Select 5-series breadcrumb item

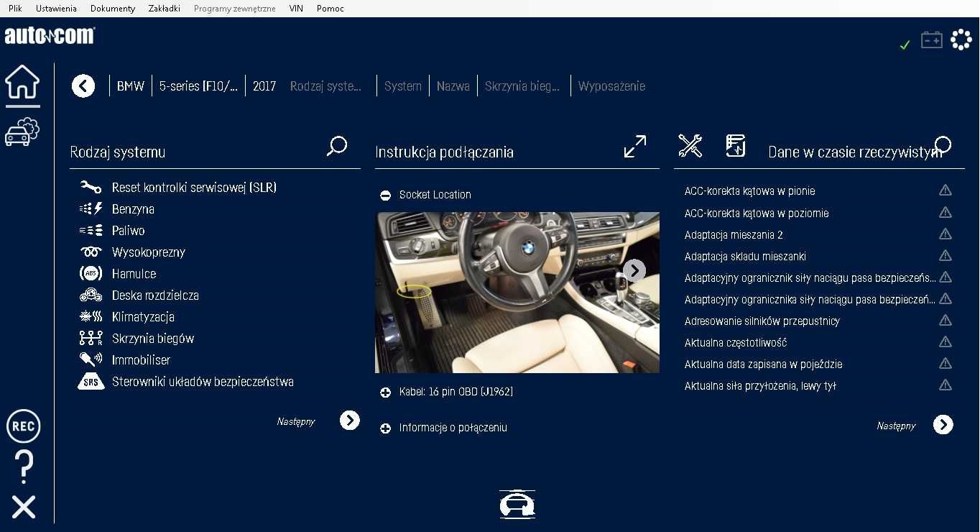(198, 86)
